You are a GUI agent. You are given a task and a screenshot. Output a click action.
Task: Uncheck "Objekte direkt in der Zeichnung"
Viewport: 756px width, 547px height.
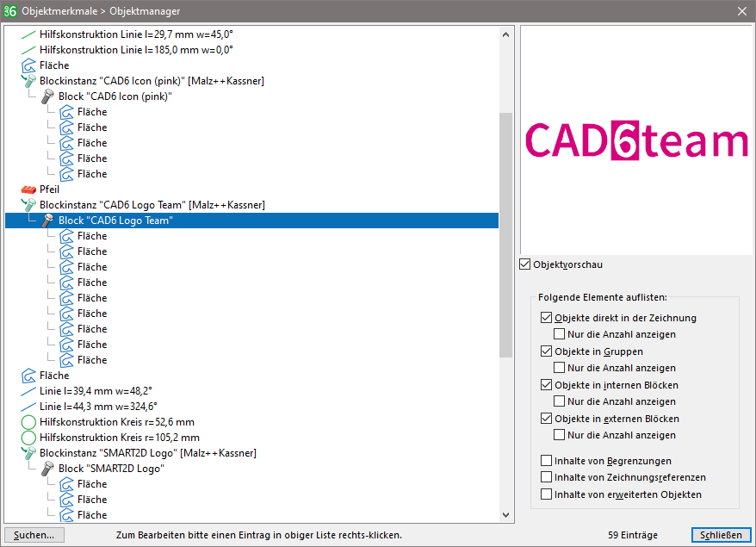click(x=546, y=317)
